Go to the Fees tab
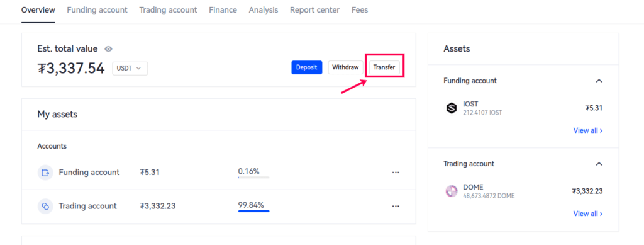Image resolution: width=644 pixels, height=245 pixels. (x=360, y=10)
